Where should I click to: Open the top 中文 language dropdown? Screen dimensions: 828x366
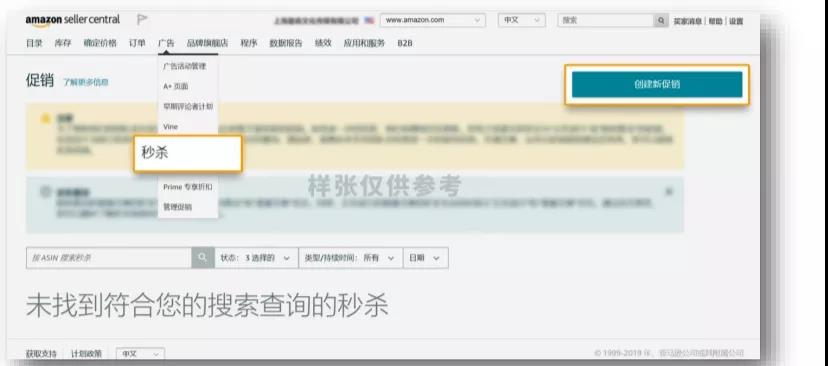(x=521, y=21)
